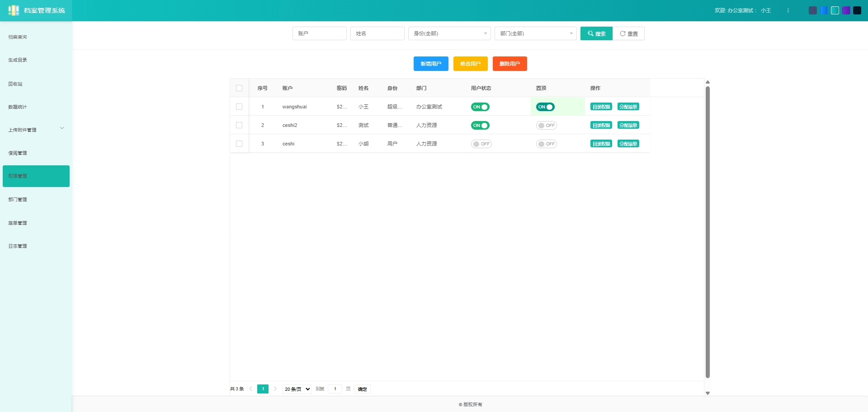
Task: Click 目录权限 for ceshi
Action: click(601, 144)
